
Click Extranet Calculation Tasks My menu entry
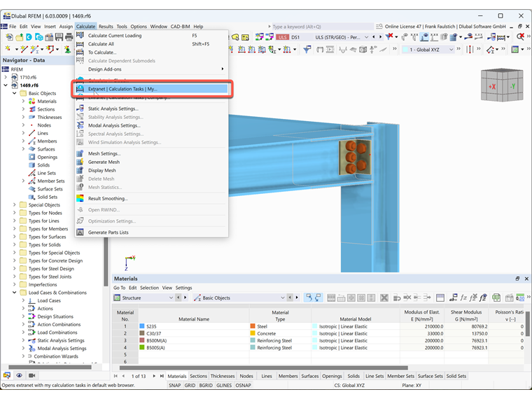click(x=151, y=89)
